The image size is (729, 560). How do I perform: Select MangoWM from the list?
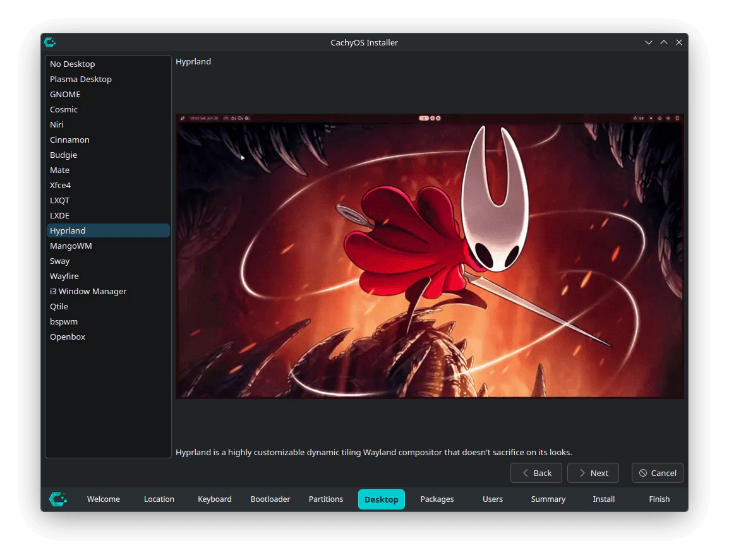[x=108, y=246]
